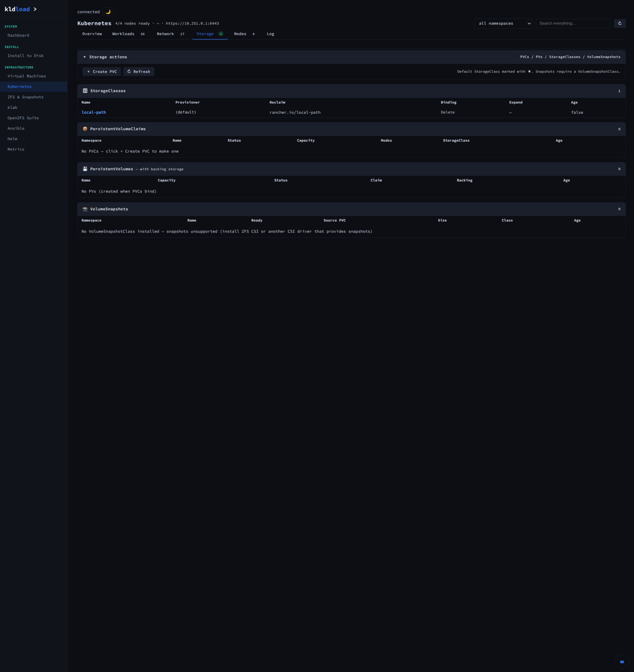Click the false value in local-path row
The height and width of the screenshot is (672, 634).
point(577,112)
